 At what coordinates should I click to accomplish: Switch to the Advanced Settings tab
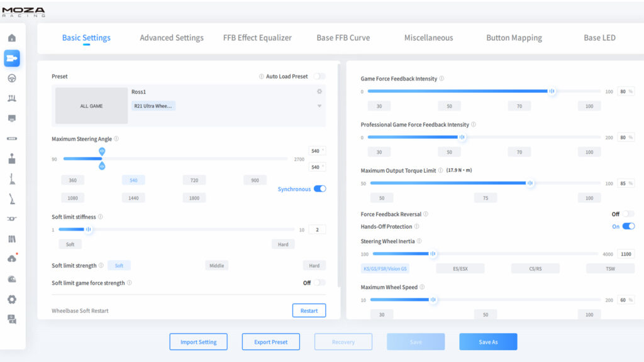(172, 38)
